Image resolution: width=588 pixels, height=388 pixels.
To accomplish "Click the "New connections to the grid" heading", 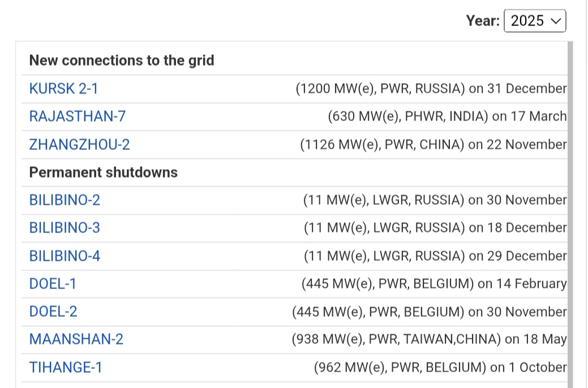I will (122, 61).
